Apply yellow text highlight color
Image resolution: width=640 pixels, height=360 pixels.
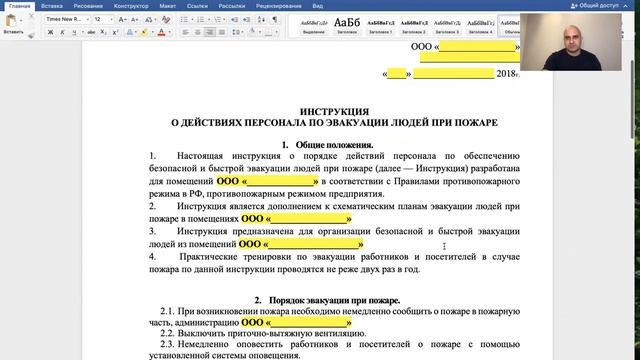144,32
